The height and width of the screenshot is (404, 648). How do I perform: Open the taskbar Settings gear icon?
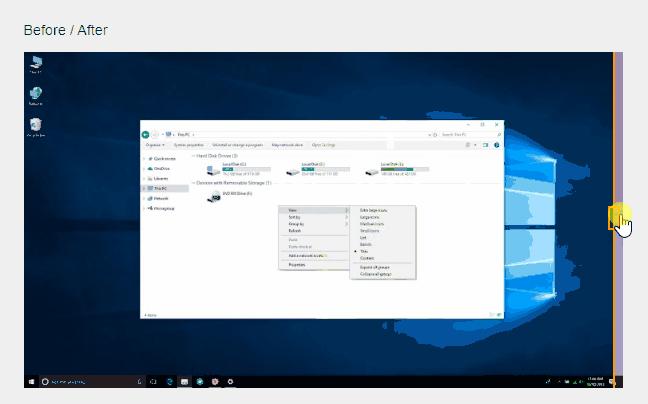tap(230, 382)
